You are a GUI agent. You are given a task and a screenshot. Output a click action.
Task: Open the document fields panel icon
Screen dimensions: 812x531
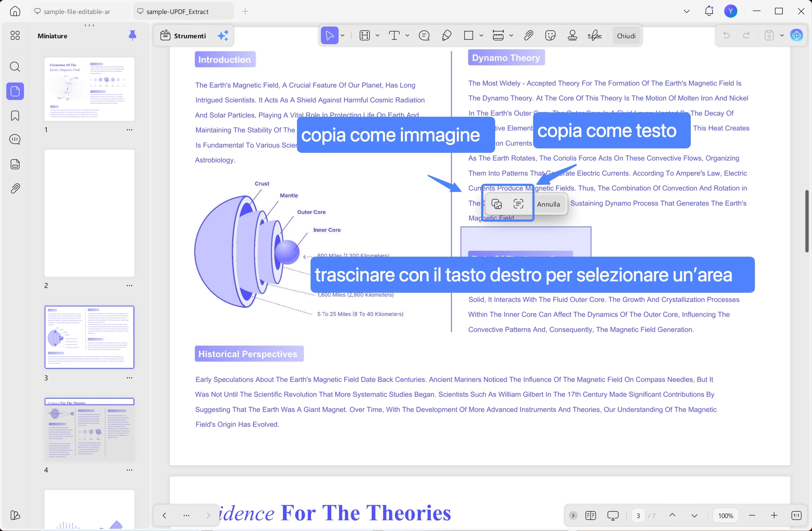[x=15, y=164]
